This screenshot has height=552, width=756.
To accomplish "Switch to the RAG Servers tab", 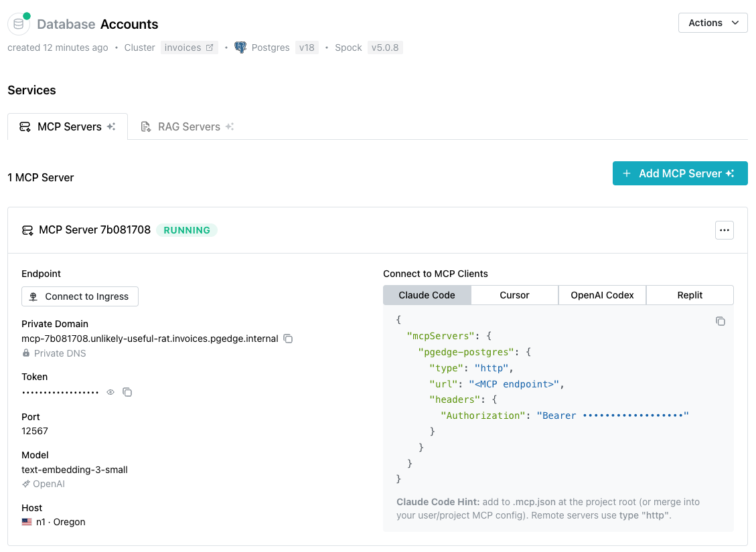I will coord(187,126).
